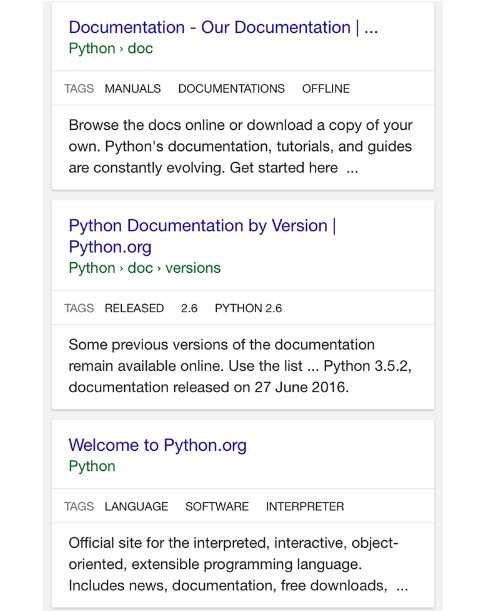Select the LANGUAGE tag
The width and height of the screenshot is (486, 611).
click(x=136, y=506)
